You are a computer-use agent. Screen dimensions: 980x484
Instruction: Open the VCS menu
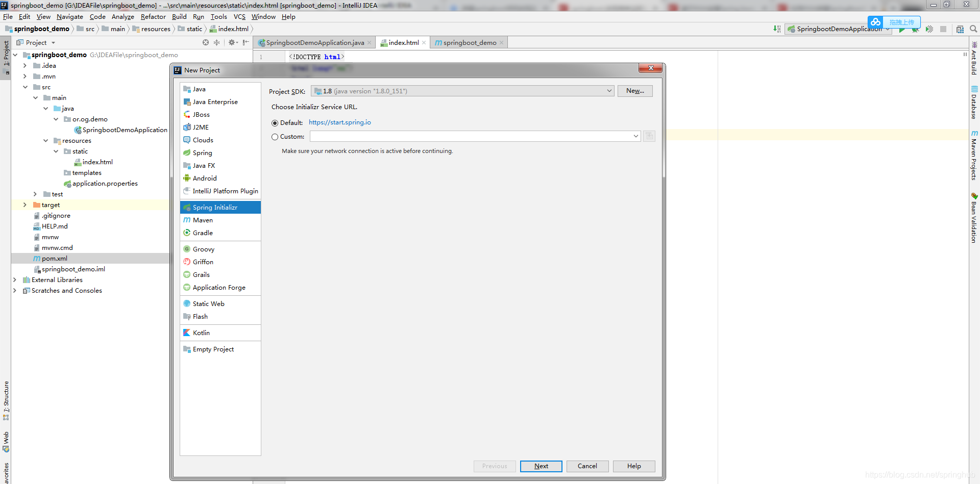tap(239, 16)
